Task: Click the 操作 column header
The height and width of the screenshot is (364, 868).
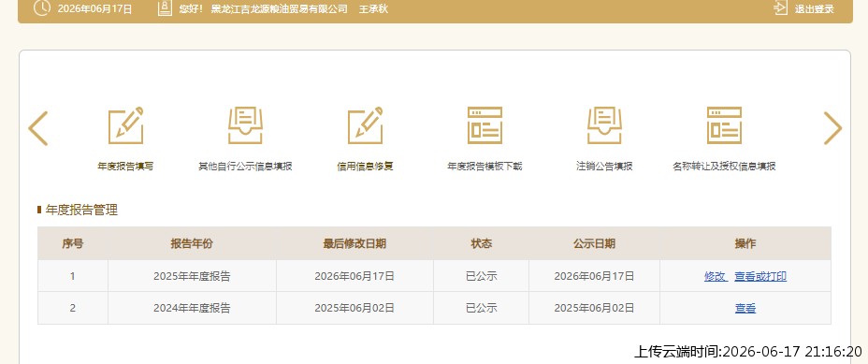Action: (x=745, y=243)
